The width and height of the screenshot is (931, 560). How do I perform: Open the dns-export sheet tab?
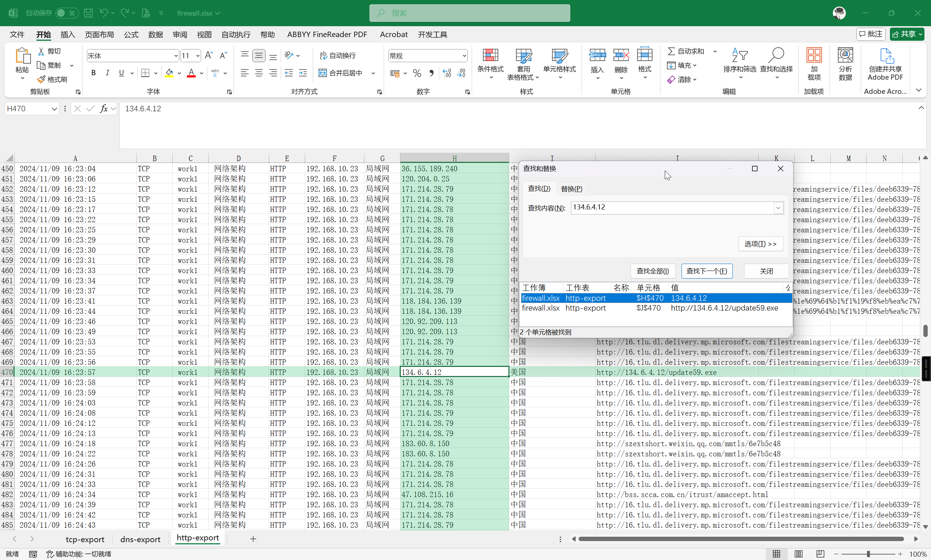click(x=140, y=539)
